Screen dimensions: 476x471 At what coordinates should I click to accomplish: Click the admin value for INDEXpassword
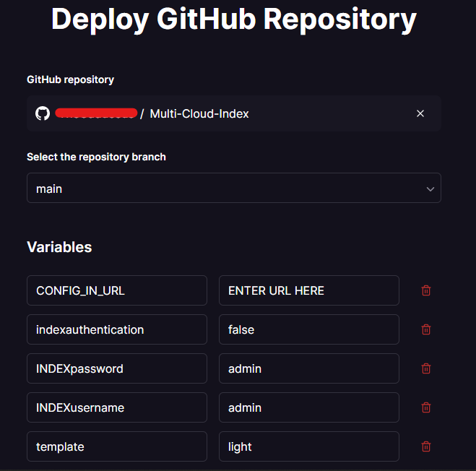point(309,368)
